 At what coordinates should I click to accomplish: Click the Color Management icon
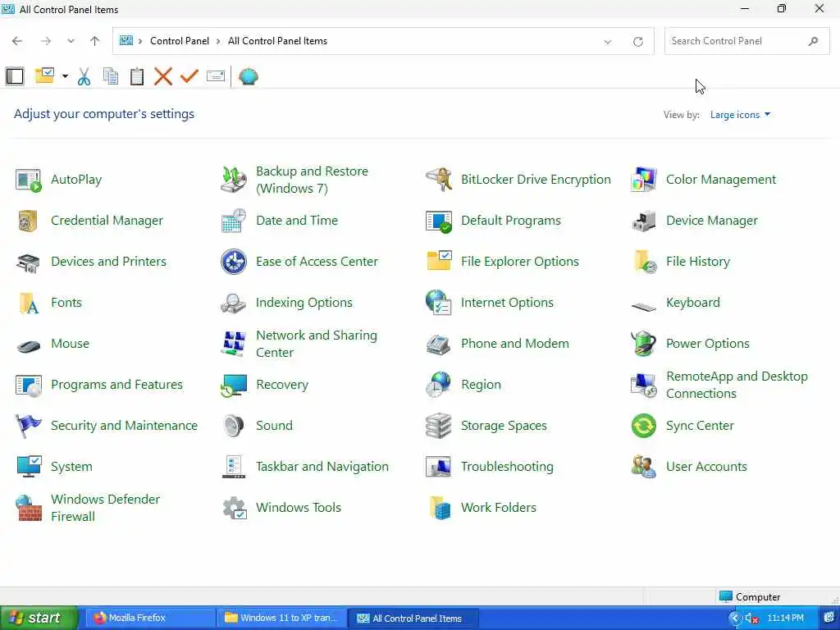point(644,180)
